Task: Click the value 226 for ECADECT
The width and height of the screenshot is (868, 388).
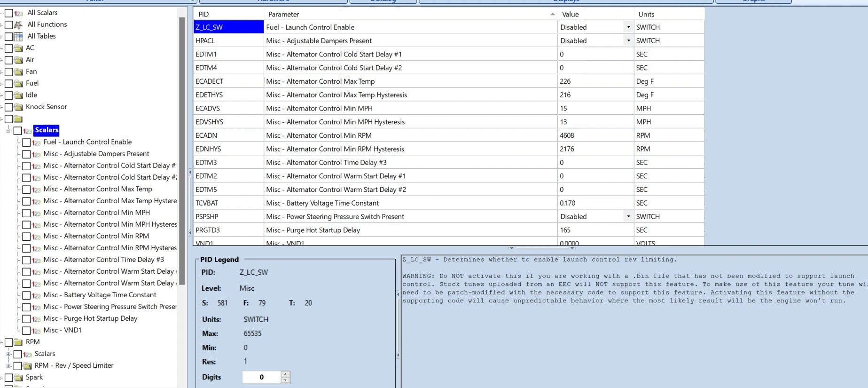Action: coord(595,81)
